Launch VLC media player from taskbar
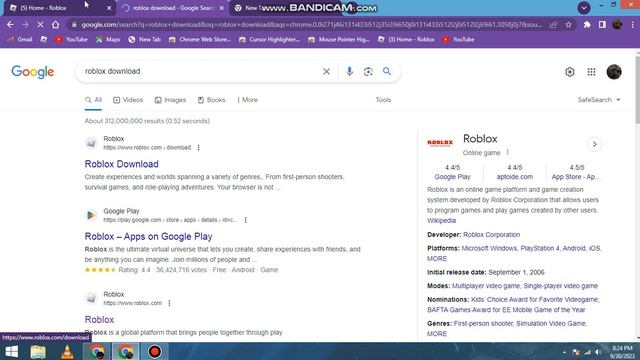The image size is (640, 360). coord(67,351)
